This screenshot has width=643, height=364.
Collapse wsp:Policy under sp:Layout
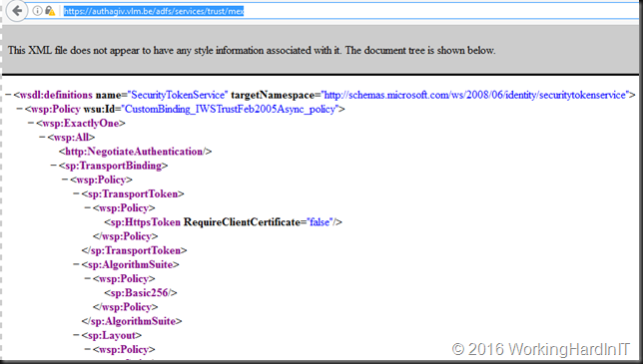tap(87, 350)
